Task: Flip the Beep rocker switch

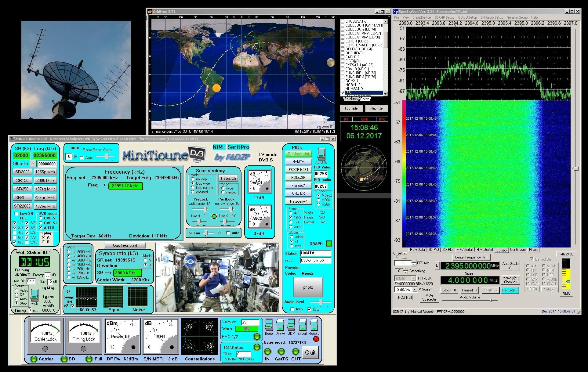Action: pyautogui.click(x=269, y=325)
